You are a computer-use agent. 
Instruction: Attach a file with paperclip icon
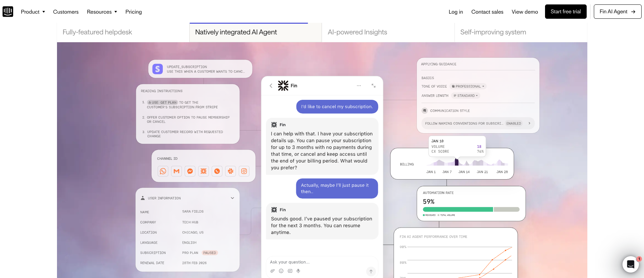click(x=272, y=271)
